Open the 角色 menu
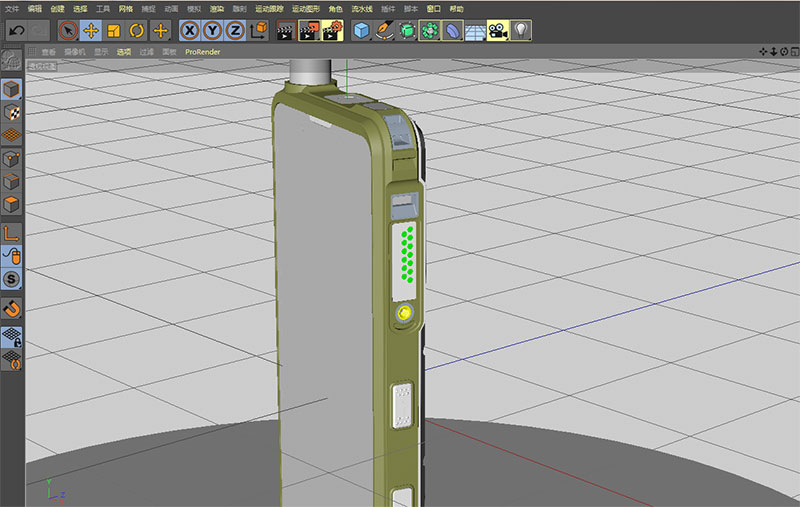 (336, 9)
